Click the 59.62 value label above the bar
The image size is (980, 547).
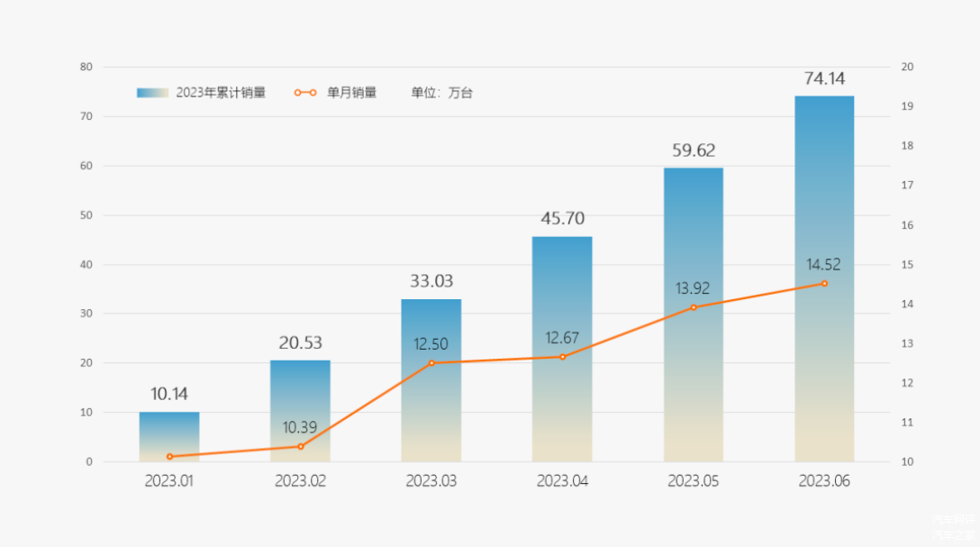tap(693, 150)
